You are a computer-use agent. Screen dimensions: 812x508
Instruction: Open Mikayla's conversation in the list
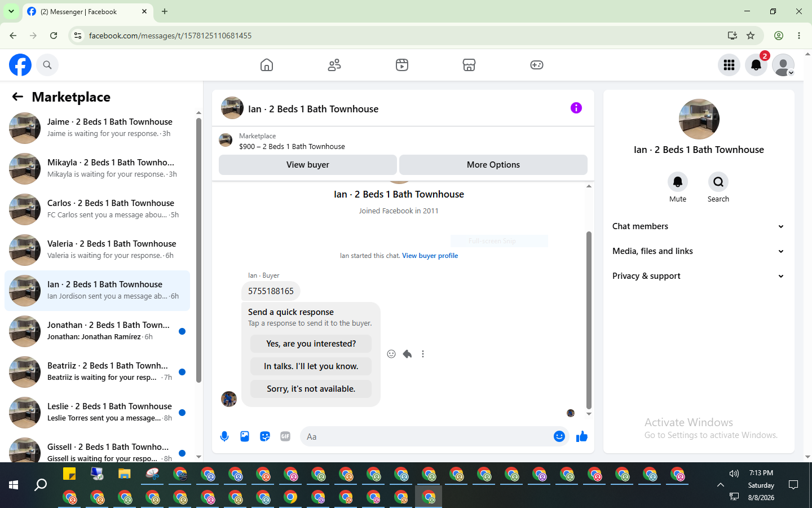point(97,169)
